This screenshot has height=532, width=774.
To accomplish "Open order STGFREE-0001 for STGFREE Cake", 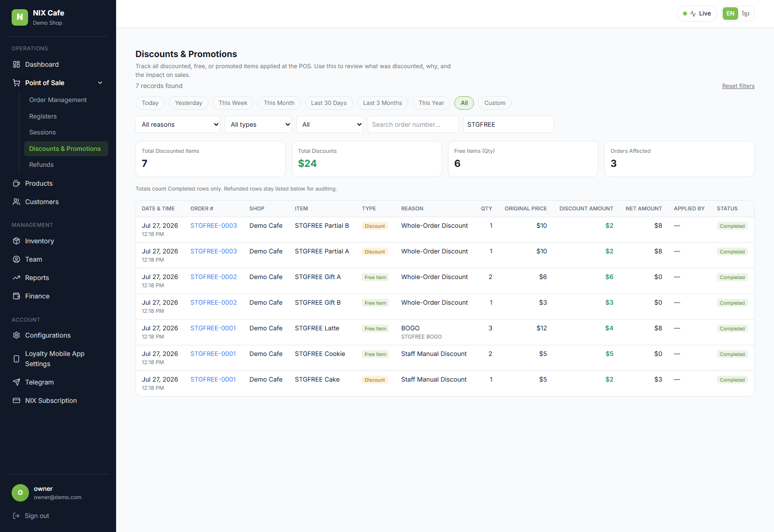I will coord(213,379).
